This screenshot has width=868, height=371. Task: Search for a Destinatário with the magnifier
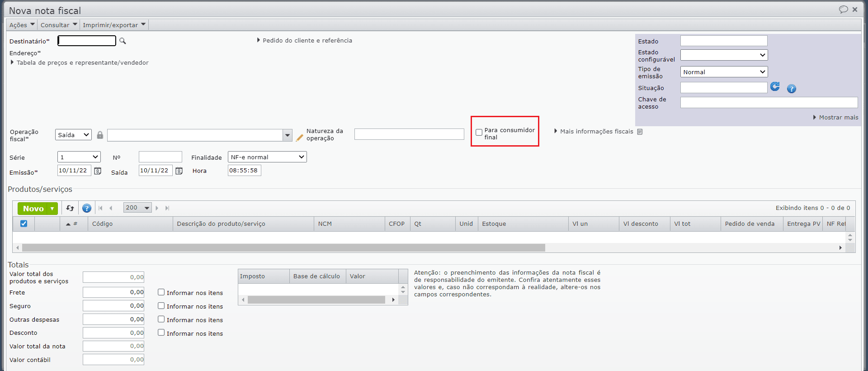(x=123, y=41)
